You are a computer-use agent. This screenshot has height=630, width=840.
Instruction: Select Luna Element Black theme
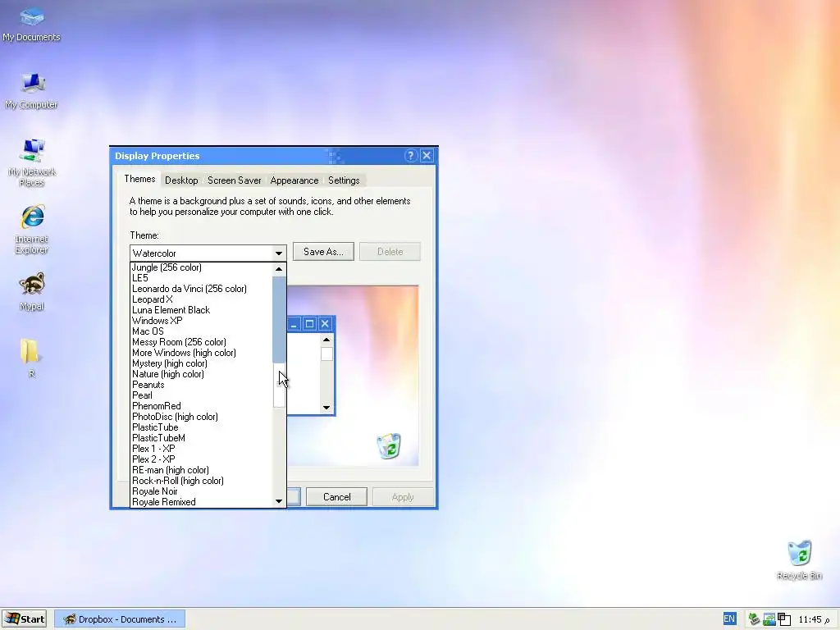tap(202, 310)
